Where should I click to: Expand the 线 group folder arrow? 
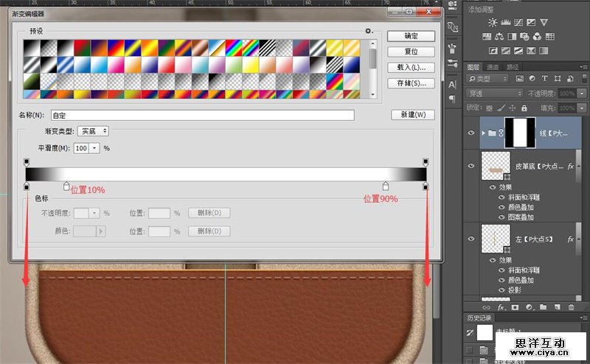pyautogui.click(x=483, y=133)
